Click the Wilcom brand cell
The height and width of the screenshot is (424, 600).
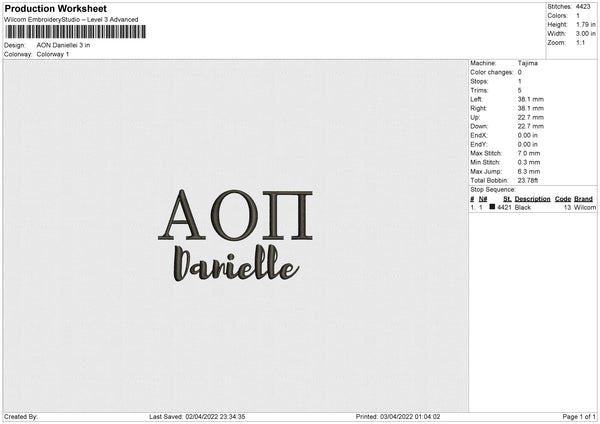[585, 207]
